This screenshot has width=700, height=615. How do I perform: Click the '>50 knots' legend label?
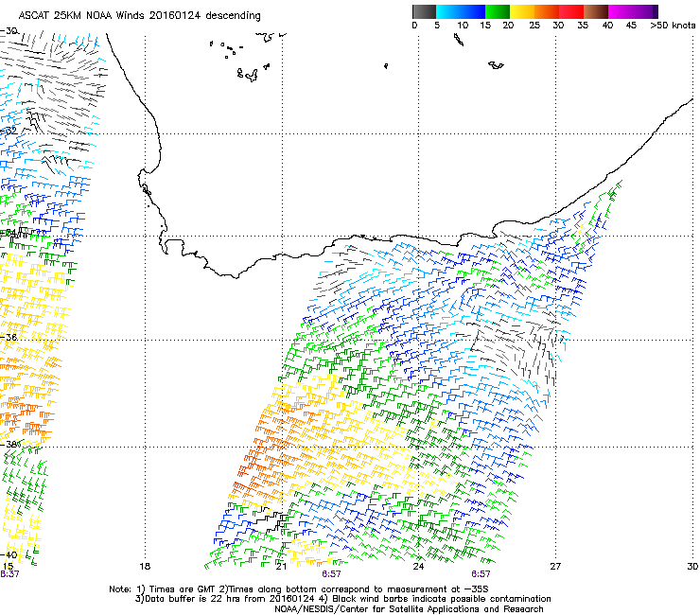pyautogui.click(x=673, y=26)
